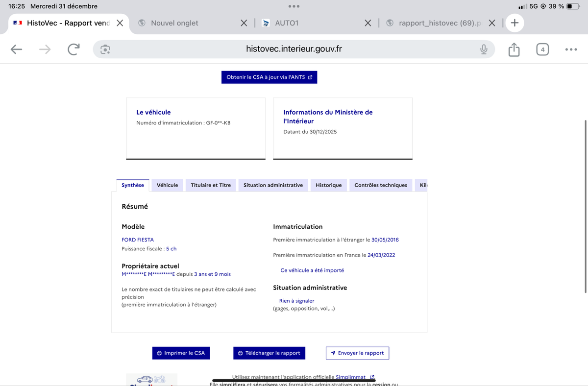Open the share sheet icon
The height and width of the screenshot is (386, 588).
514,49
